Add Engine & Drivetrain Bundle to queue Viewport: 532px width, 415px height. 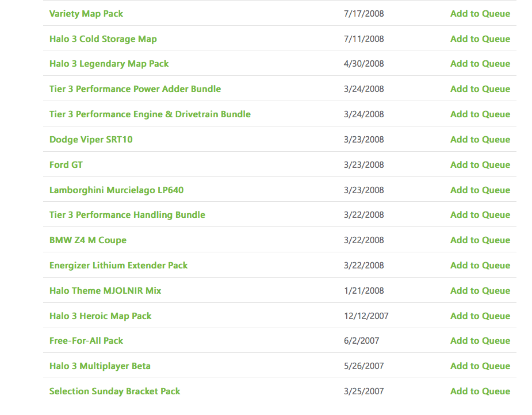coord(480,114)
